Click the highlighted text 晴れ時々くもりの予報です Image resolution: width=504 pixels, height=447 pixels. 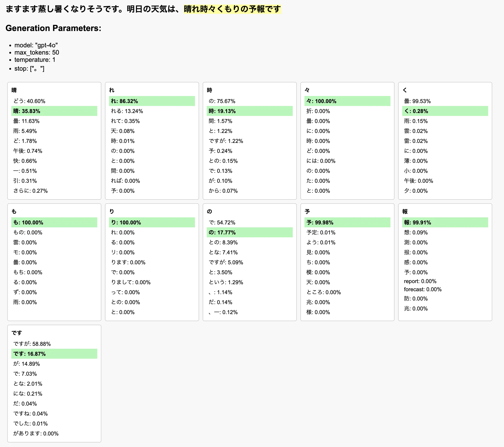232,9
